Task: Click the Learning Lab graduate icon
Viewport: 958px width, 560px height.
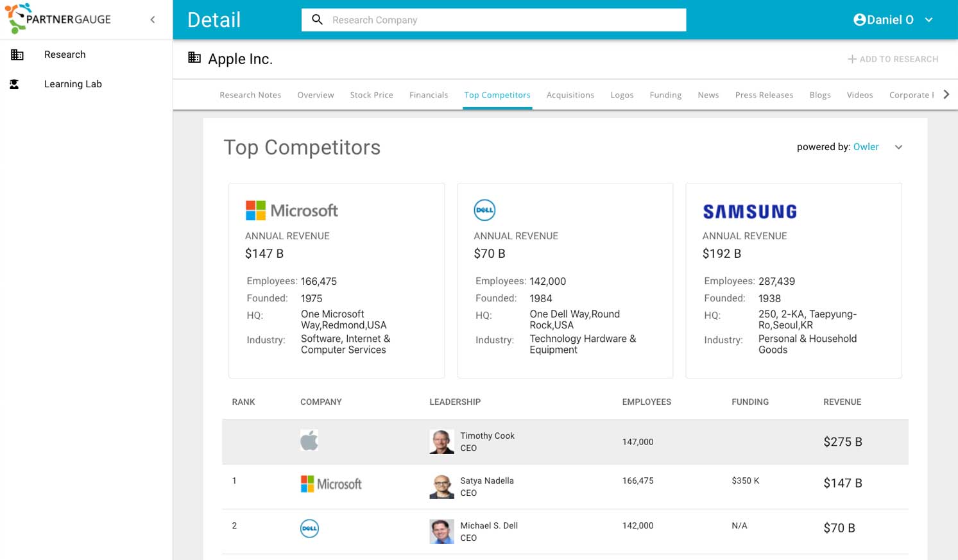Action: (14, 84)
